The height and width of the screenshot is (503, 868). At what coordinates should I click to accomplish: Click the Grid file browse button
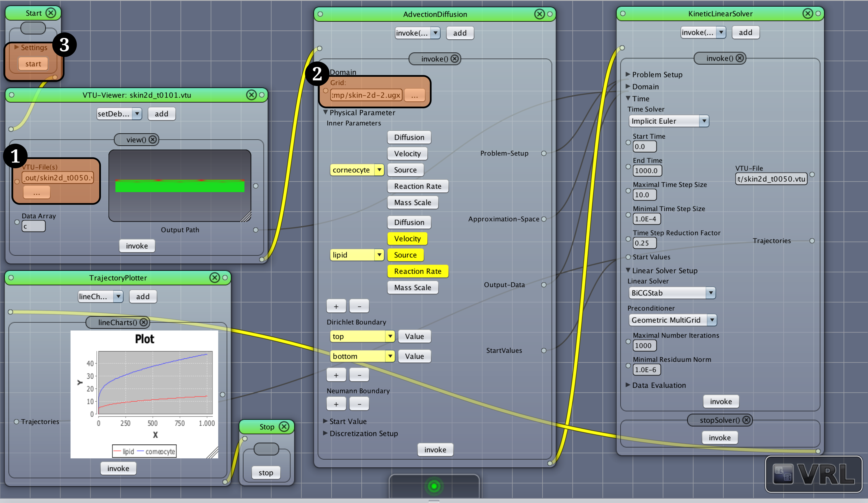(414, 95)
